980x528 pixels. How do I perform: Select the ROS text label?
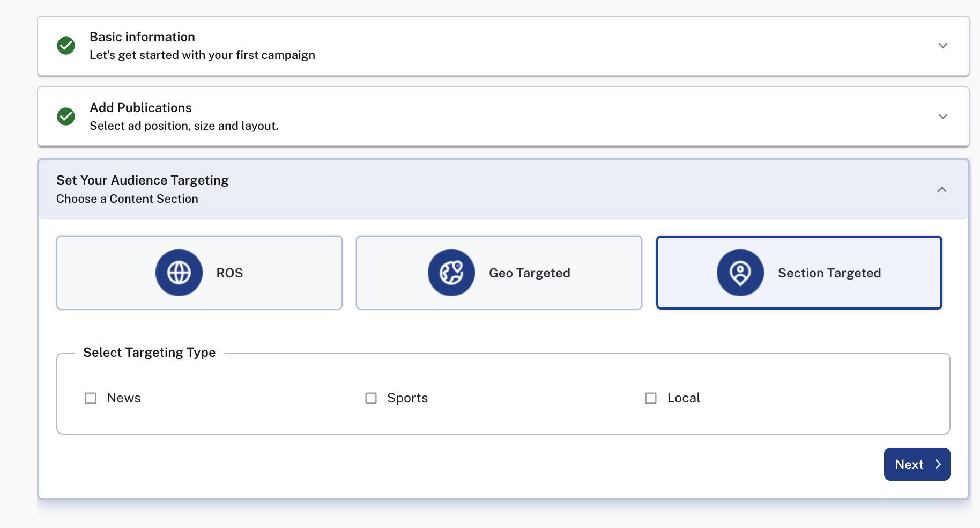[x=229, y=273]
